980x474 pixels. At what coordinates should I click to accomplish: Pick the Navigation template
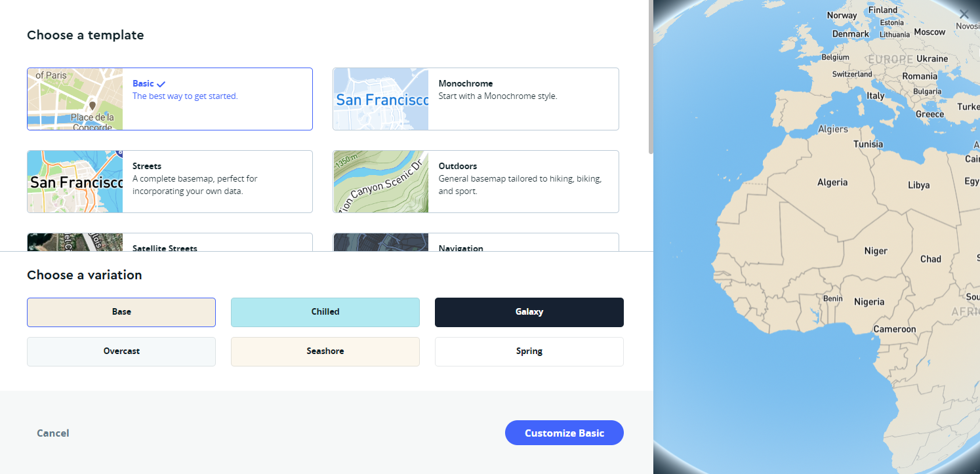476,242
